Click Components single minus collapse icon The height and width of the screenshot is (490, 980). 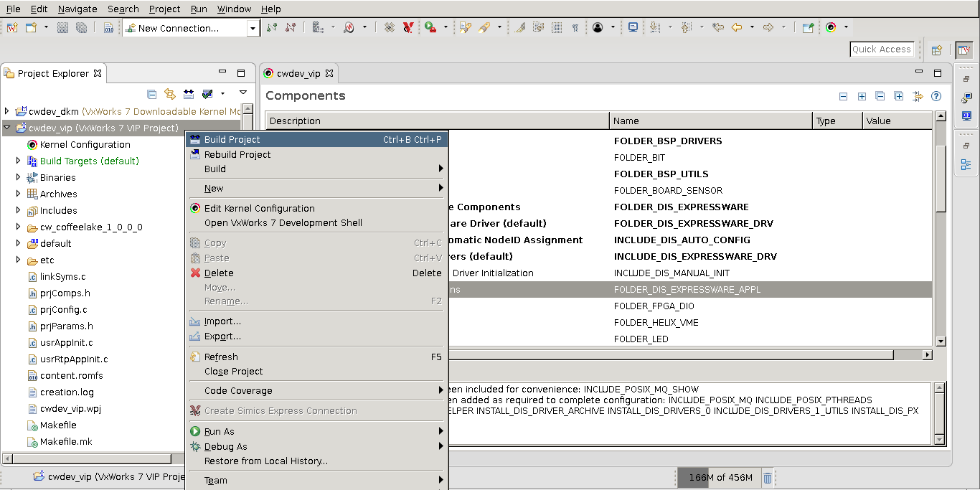click(x=843, y=96)
